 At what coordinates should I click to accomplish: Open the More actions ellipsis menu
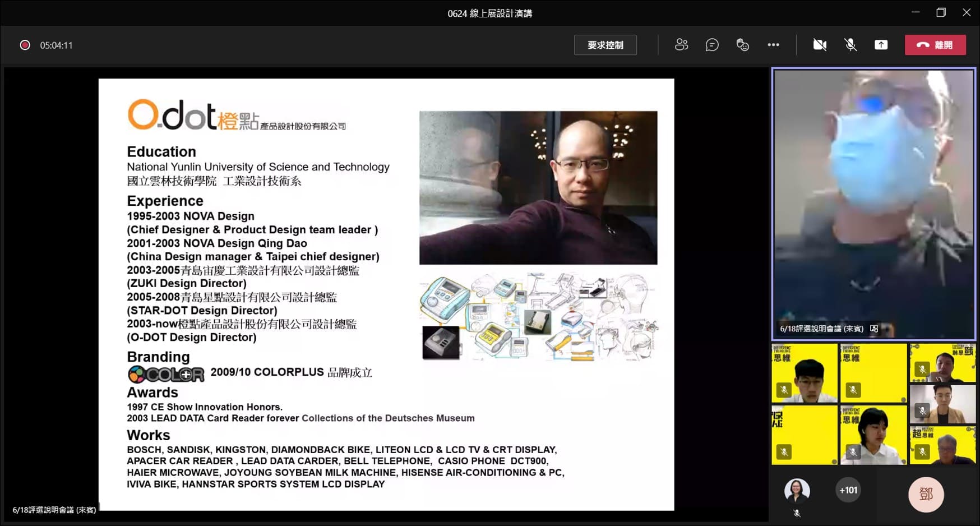click(773, 45)
